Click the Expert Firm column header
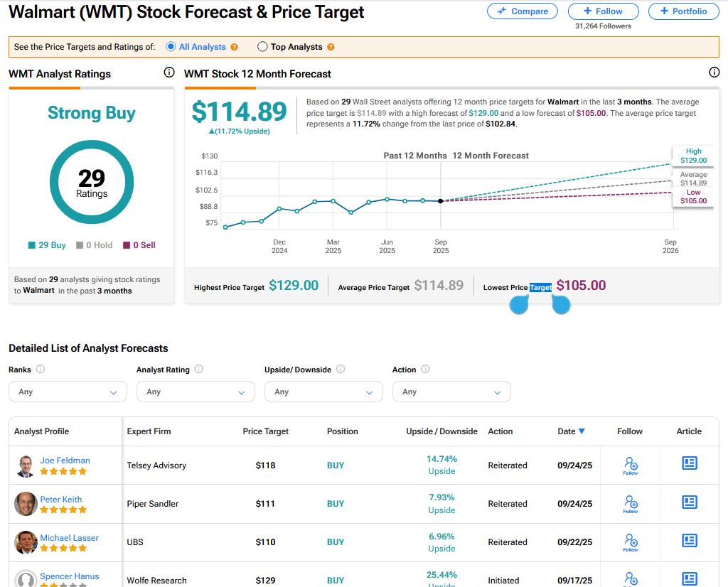The image size is (728, 587). pos(149,431)
